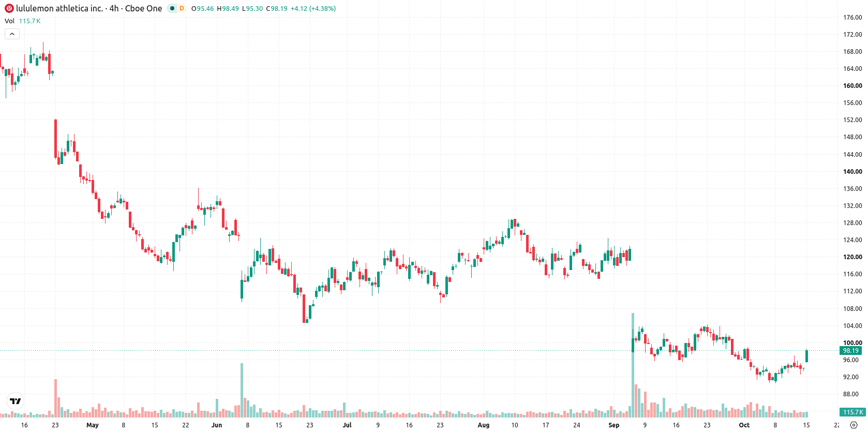Click the Jun label on time axis

[217, 425]
